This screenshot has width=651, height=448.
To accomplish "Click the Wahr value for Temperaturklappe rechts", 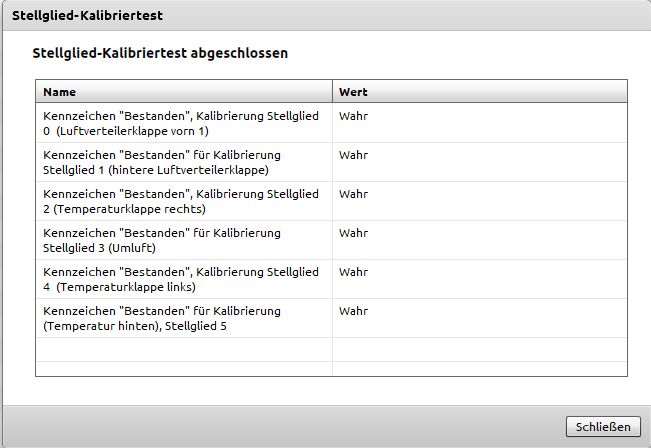I will pos(353,194).
